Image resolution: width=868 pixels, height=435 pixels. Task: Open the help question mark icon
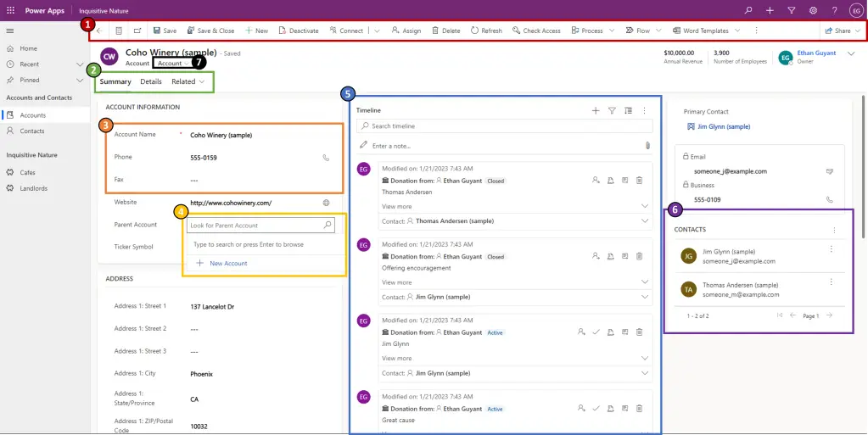click(835, 10)
